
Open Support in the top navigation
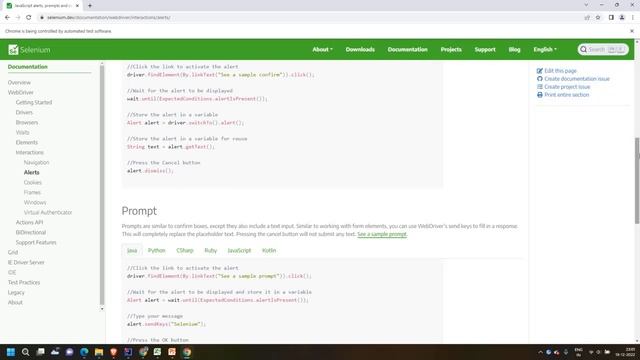485,49
